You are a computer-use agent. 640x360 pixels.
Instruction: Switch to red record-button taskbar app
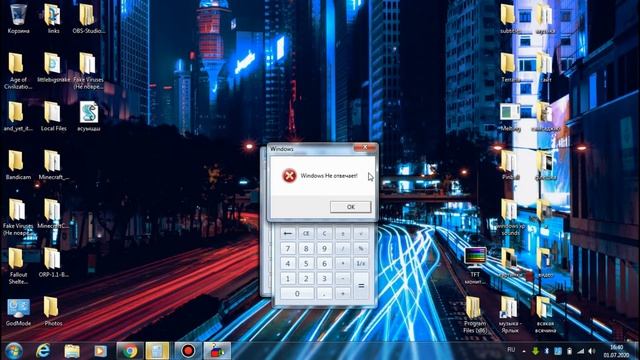pos(188,351)
